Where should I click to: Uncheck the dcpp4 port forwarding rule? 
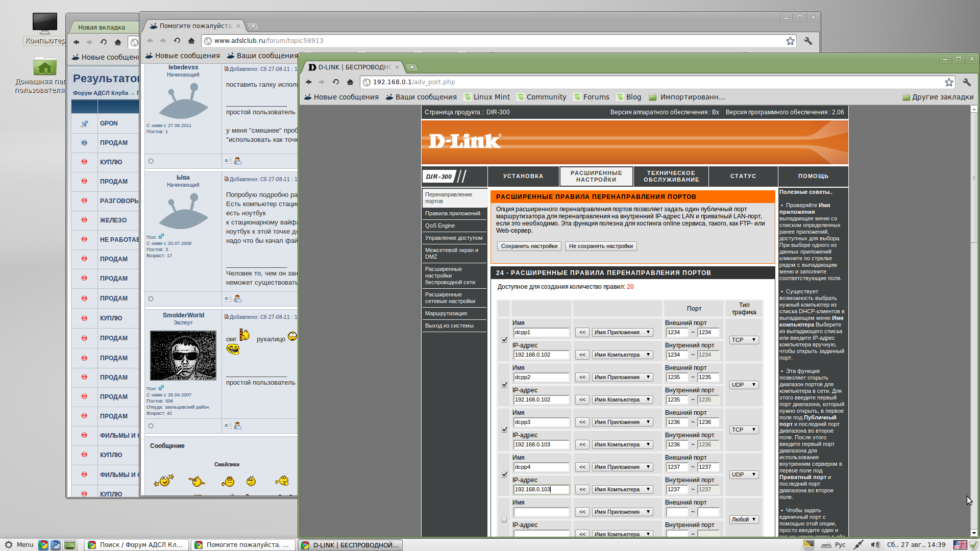[504, 474]
